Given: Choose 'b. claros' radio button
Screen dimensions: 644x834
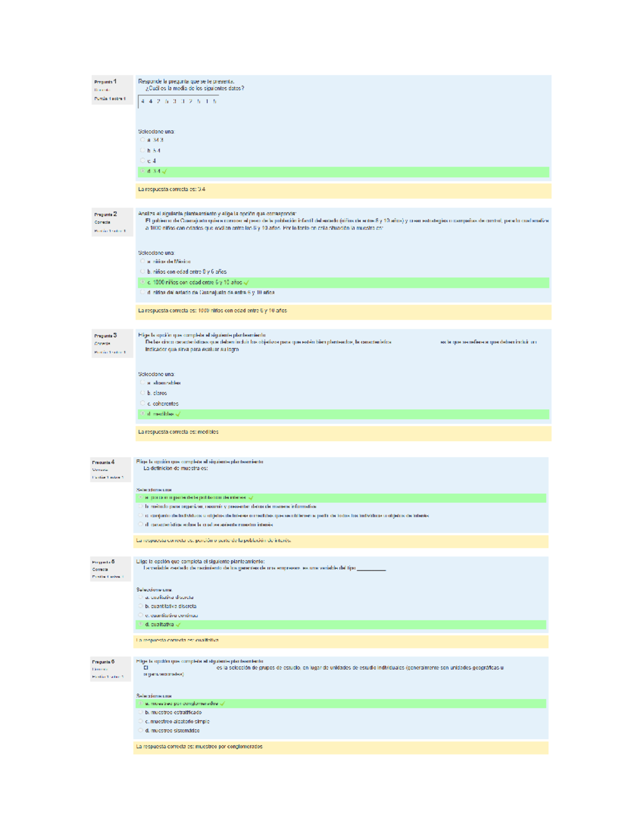Looking at the screenshot, I should pos(143,393).
